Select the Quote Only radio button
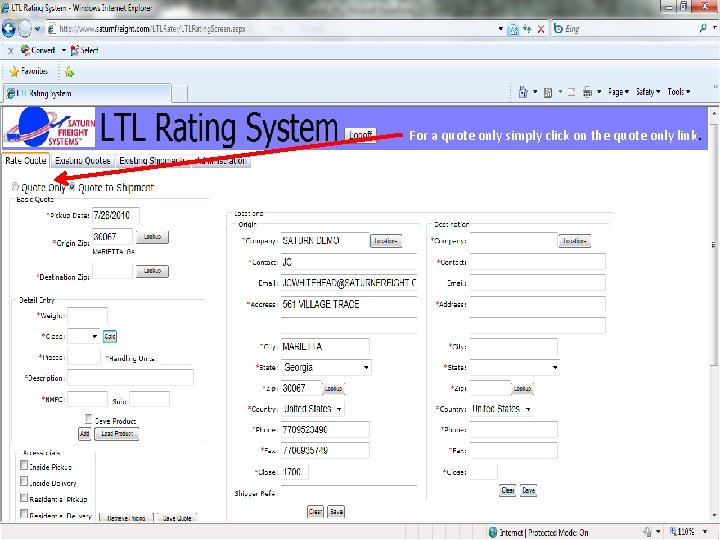 click(x=15, y=186)
